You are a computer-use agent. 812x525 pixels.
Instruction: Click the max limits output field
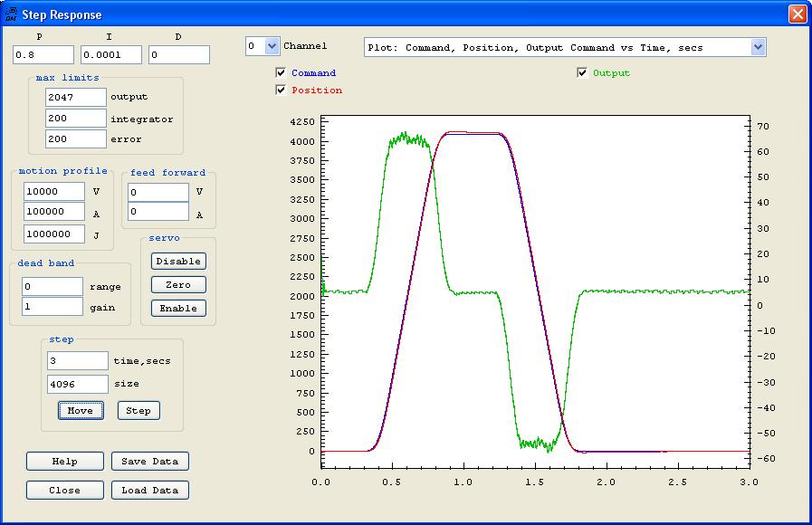tap(75, 97)
